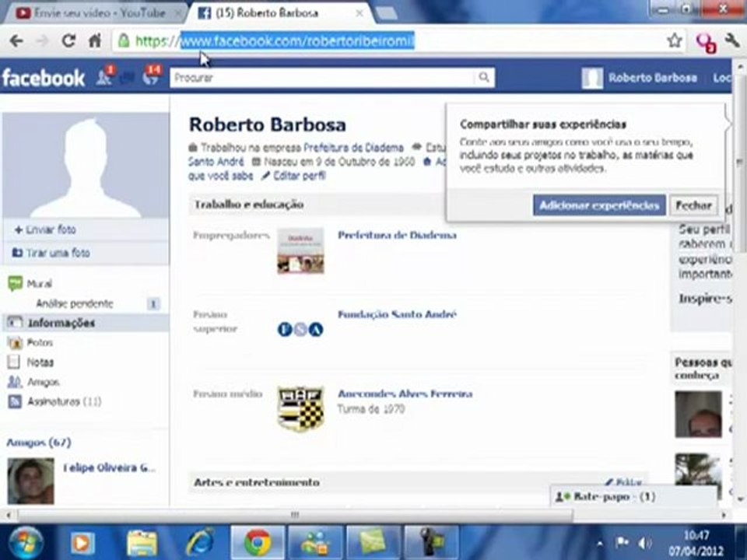Open Fundação Santo André link
Viewport: 747px width, 560px height.
397,314
